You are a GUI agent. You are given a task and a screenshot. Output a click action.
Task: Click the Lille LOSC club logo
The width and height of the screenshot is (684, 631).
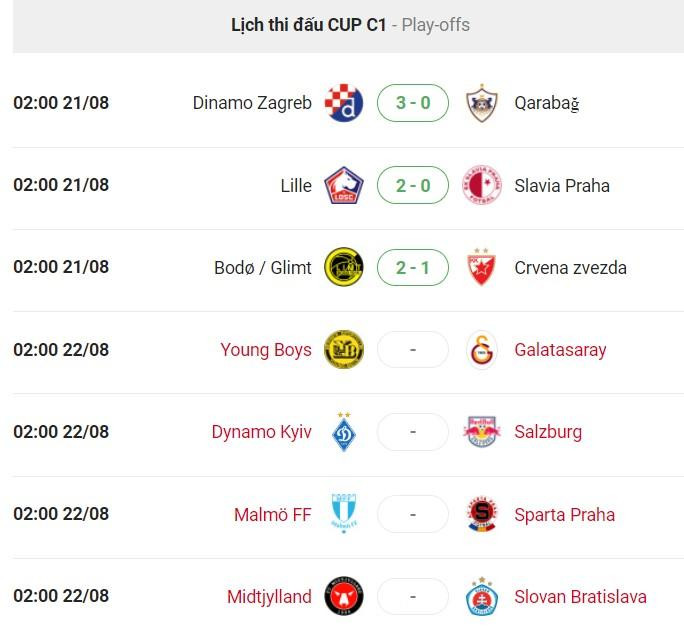pyautogui.click(x=344, y=185)
